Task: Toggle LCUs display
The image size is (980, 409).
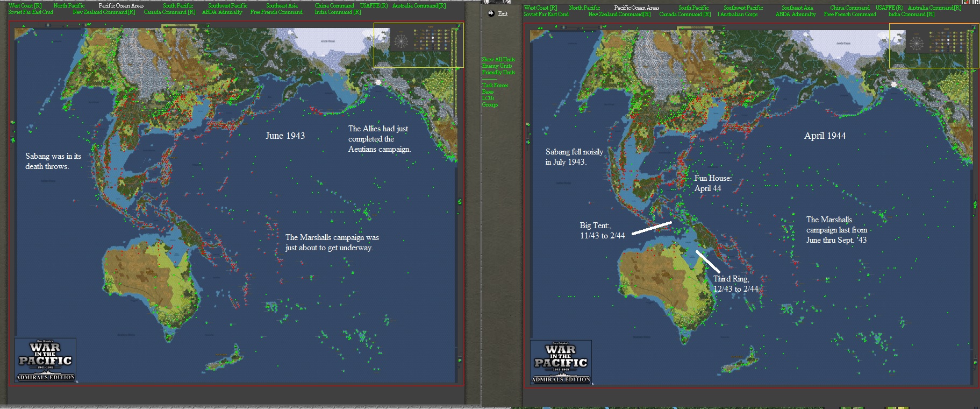Action: [x=488, y=98]
